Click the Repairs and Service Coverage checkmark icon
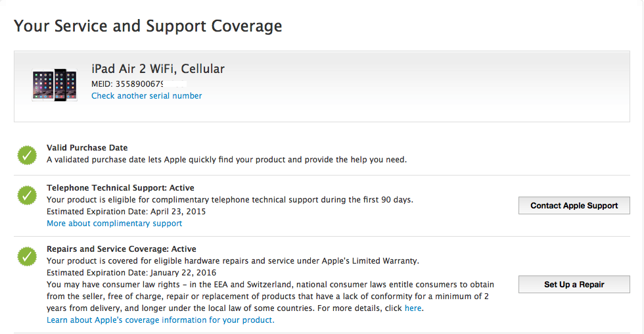Image resolution: width=644 pixels, height=334 pixels. [x=27, y=256]
